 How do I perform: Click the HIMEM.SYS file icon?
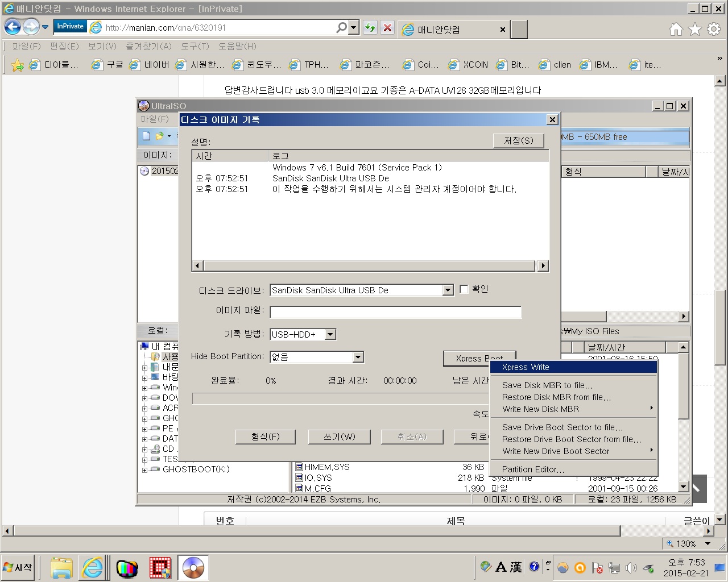point(299,467)
